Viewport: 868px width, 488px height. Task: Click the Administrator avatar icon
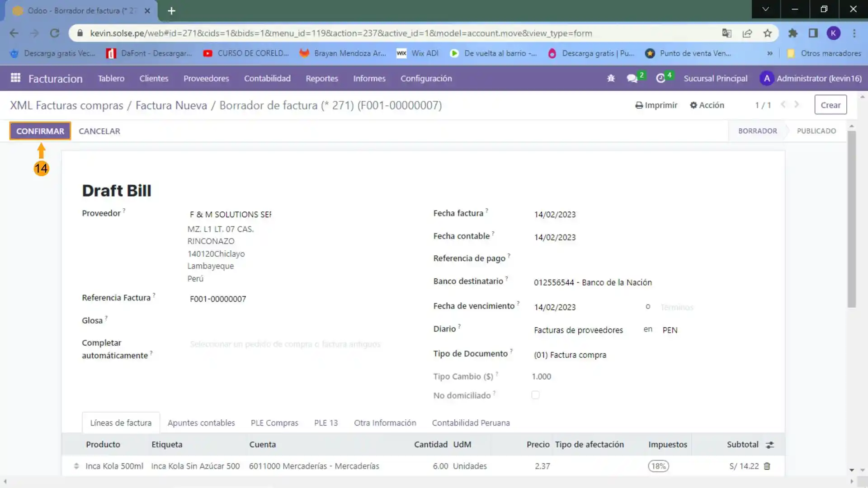[x=767, y=78]
